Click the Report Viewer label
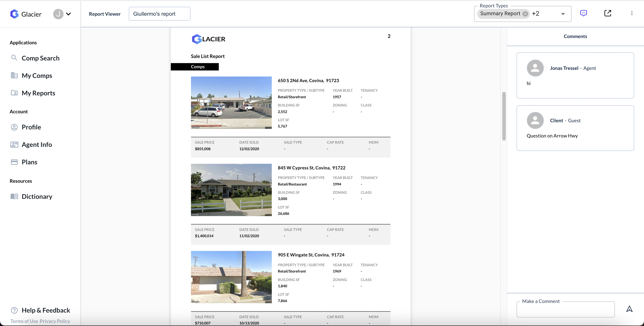Viewport: 644px width, 326px height. click(105, 14)
